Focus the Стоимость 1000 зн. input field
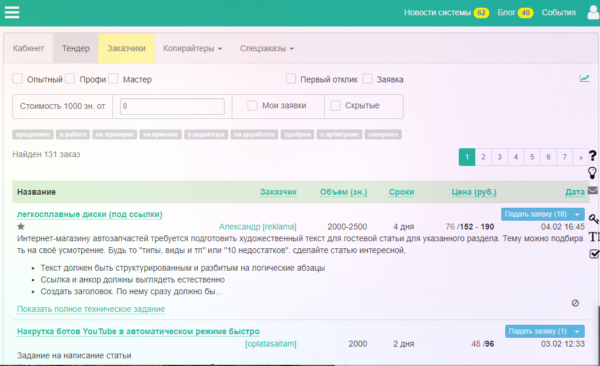The width and height of the screenshot is (600, 366). [x=172, y=106]
